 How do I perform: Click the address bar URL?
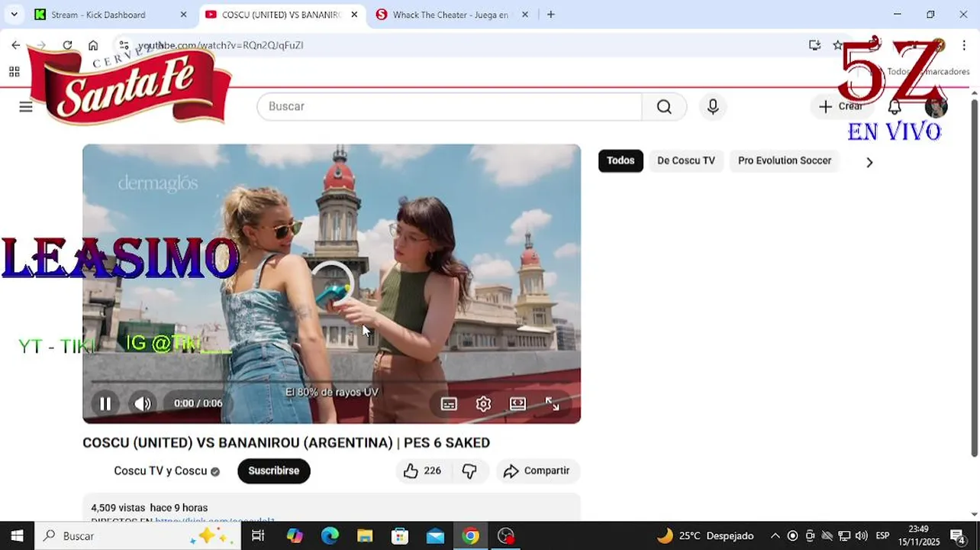(221, 45)
